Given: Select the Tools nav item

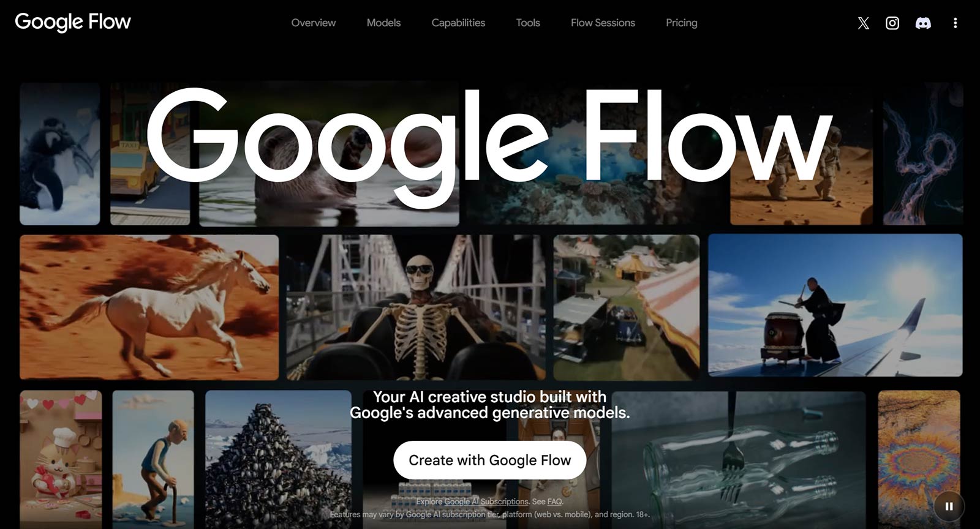Looking at the screenshot, I should tap(528, 23).
